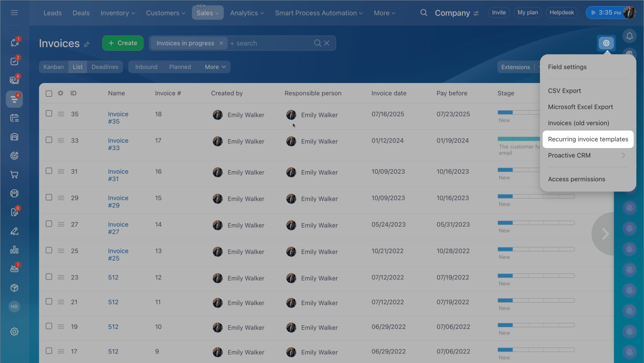Select all invoices with header checkbox

tap(49, 93)
